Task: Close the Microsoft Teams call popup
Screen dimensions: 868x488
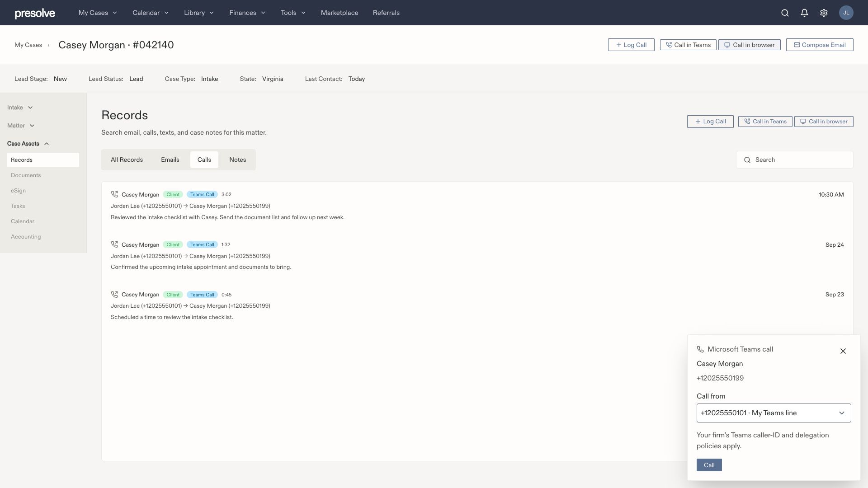Action: (843, 351)
